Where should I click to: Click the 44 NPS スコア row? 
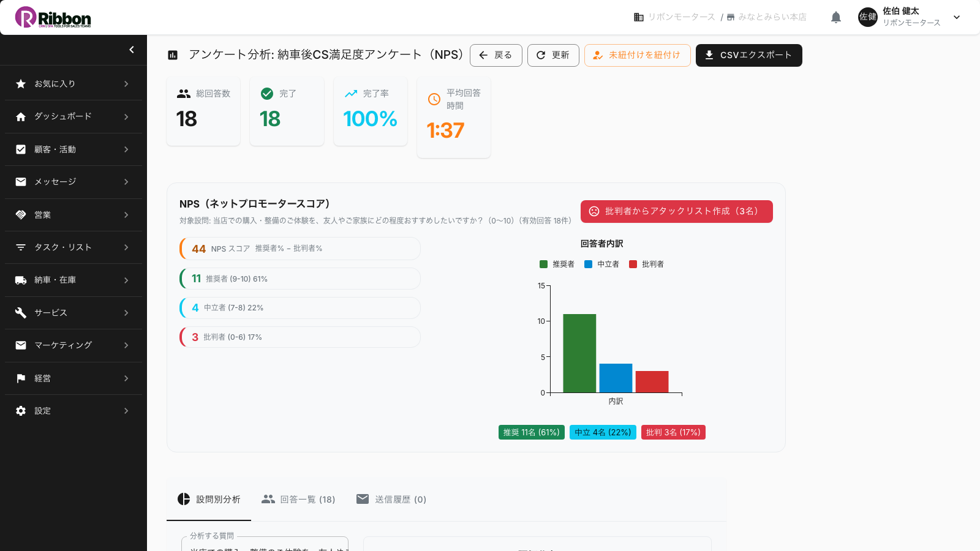pyautogui.click(x=300, y=249)
